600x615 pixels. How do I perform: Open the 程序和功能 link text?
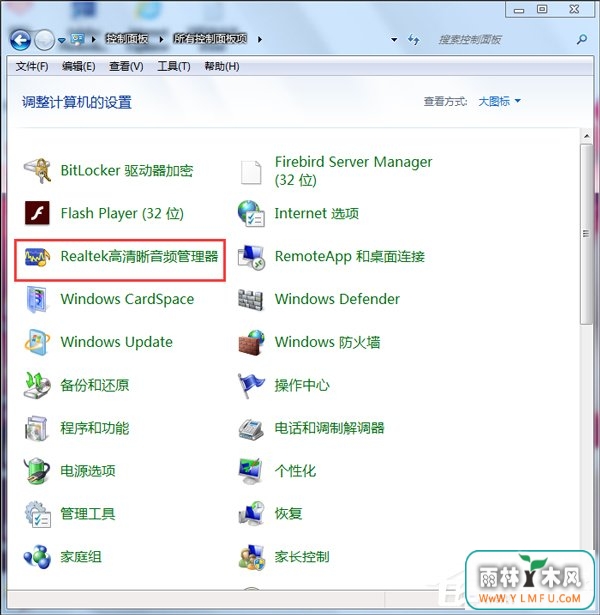(95, 428)
